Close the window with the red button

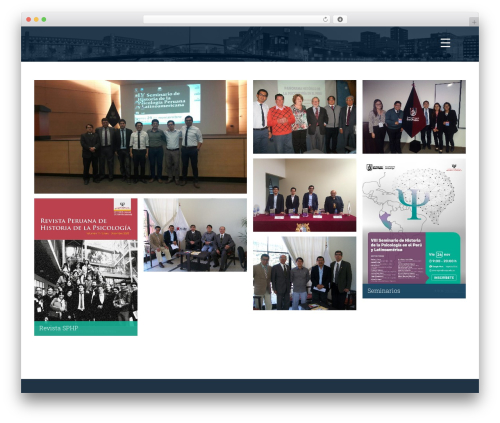click(x=29, y=20)
